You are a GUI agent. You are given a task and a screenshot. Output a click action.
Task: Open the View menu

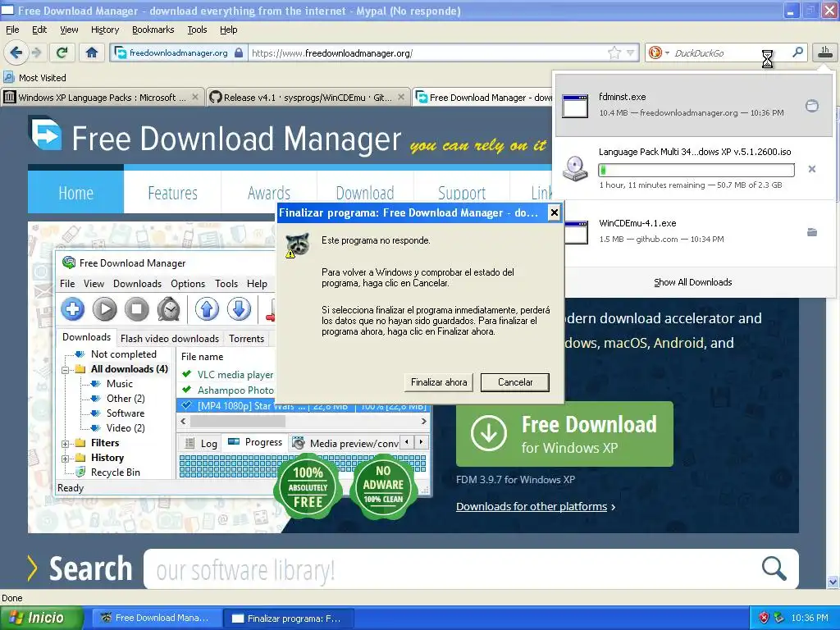(x=69, y=30)
